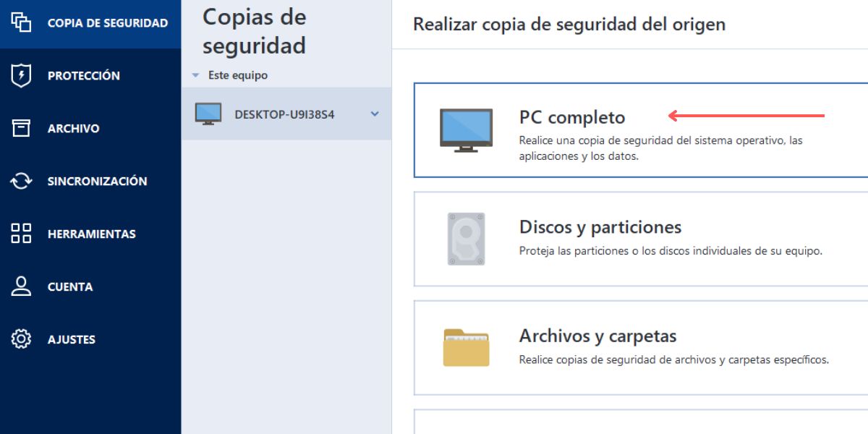The image size is (868, 434).
Task: Click the DESKTOP-U9I38S4 monitor icon
Action: [x=208, y=114]
